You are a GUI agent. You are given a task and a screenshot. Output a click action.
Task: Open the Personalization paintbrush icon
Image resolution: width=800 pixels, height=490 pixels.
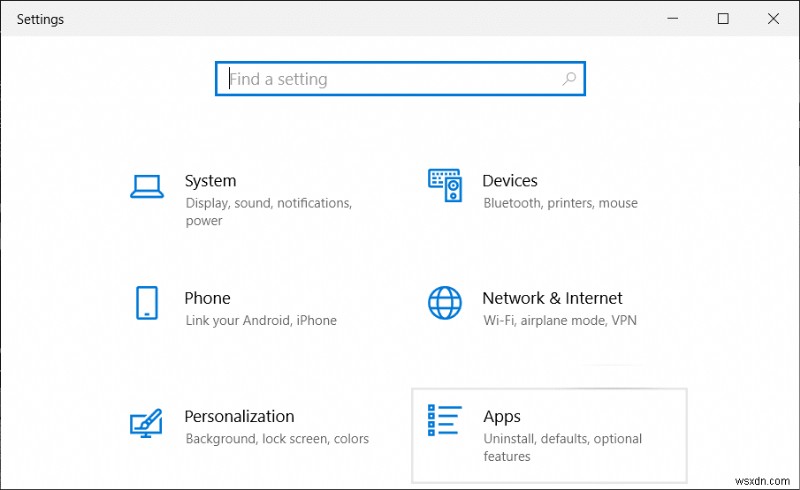tap(146, 422)
